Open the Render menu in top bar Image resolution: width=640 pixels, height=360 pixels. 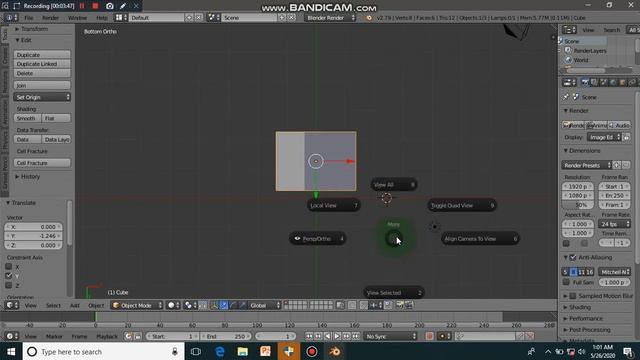tap(50, 18)
